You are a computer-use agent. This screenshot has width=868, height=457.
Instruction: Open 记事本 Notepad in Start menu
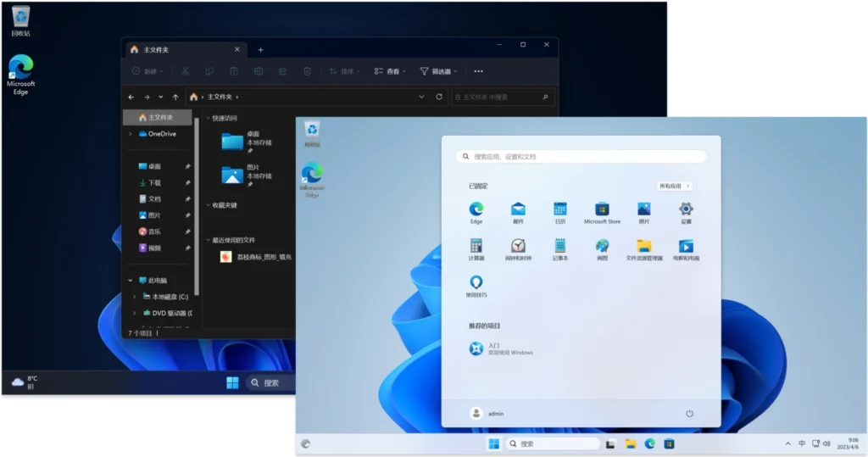[x=560, y=249]
